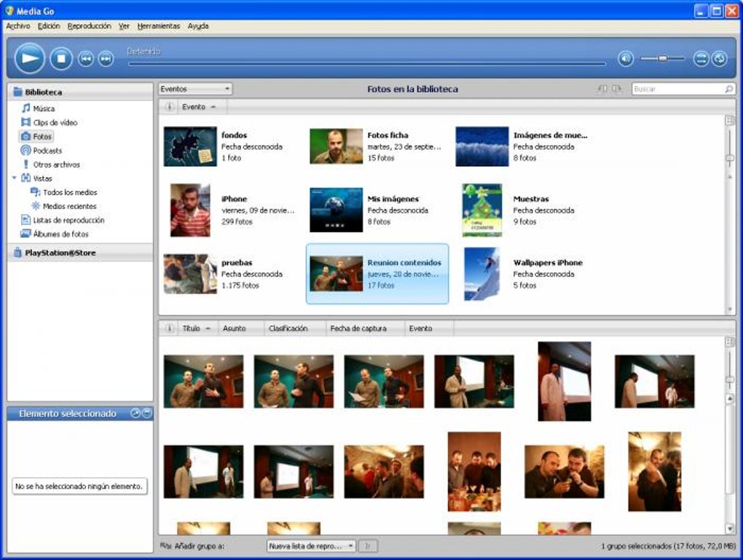Stop playback with the Stop button

61,59
